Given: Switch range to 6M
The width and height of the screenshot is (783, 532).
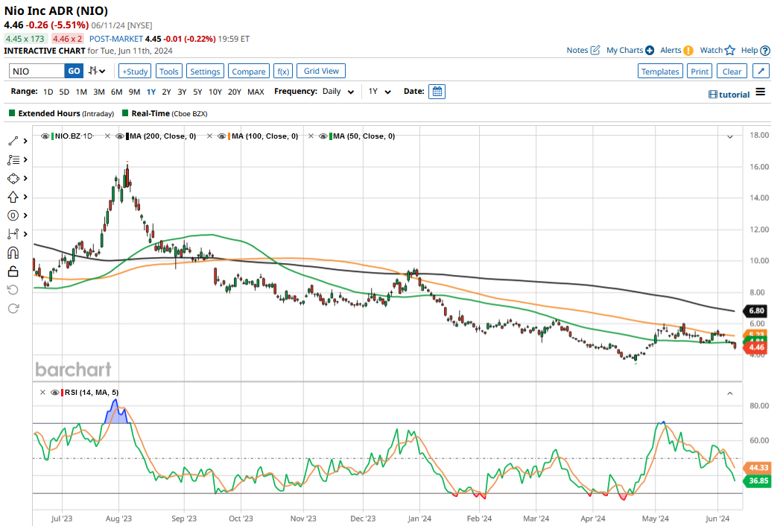Looking at the screenshot, I should point(116,92).
